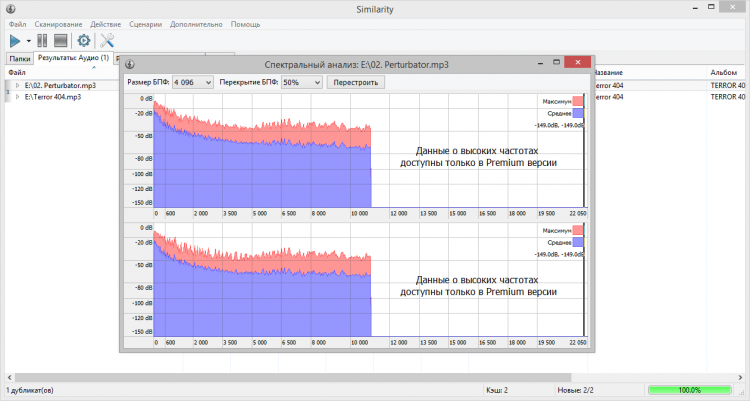The width and height of the screenshot is (750, 401).
Task: Open the dropdown arrow beside the play button
Action: (29, 41)
